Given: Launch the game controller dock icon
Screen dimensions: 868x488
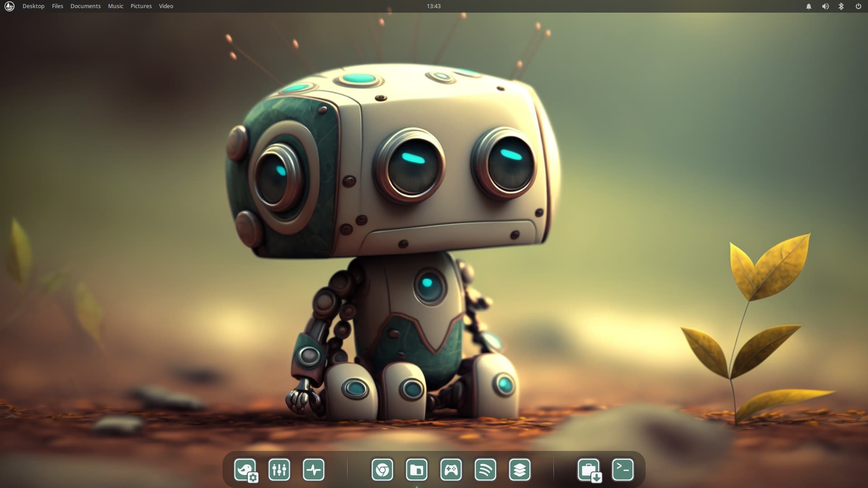Looking at the screenshot, I should tap(451, 470).
